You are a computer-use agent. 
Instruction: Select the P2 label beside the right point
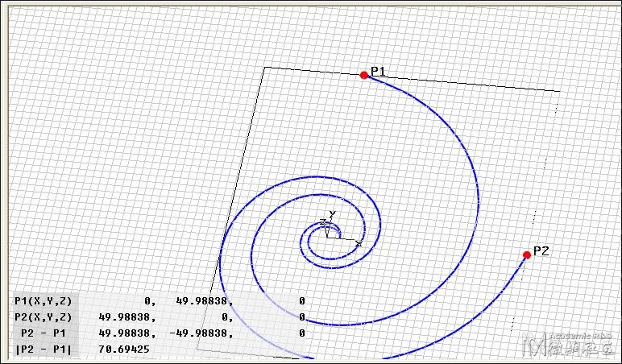[541, 251]
